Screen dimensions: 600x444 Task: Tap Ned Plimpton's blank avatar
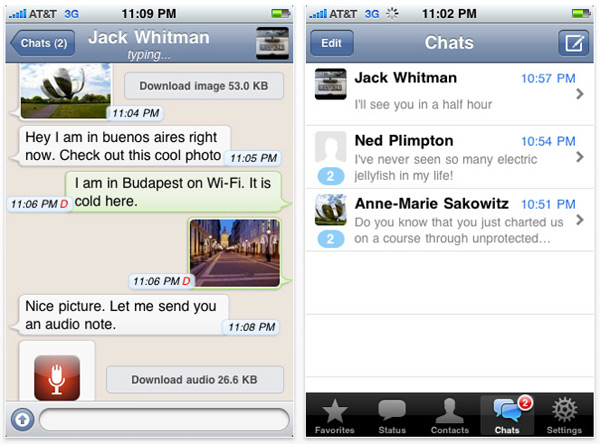330,147
